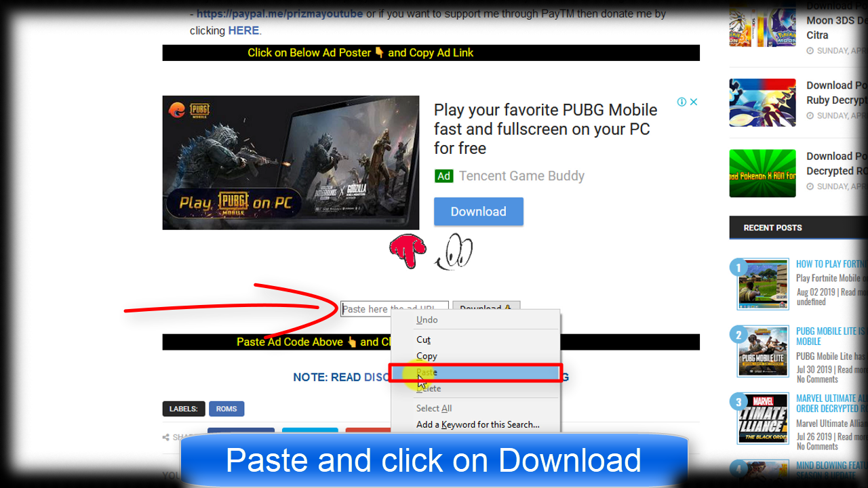The image size is (868, 488).
Task: Click the 'Tencent Game Buddy' advertiser text
Action: coord(521,176)
